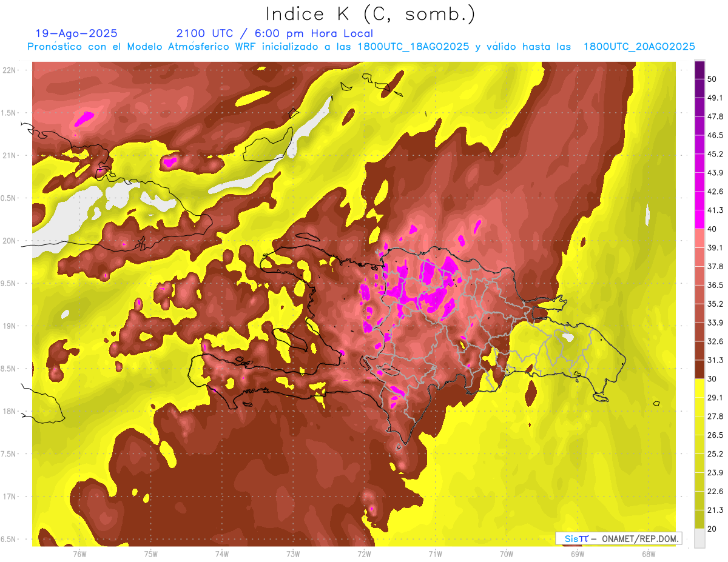The height and width of the screenshot is (562, 728).
Task: Click the colorbar label '43.9'
Action: pyautogui.click(x=715, y=173)
